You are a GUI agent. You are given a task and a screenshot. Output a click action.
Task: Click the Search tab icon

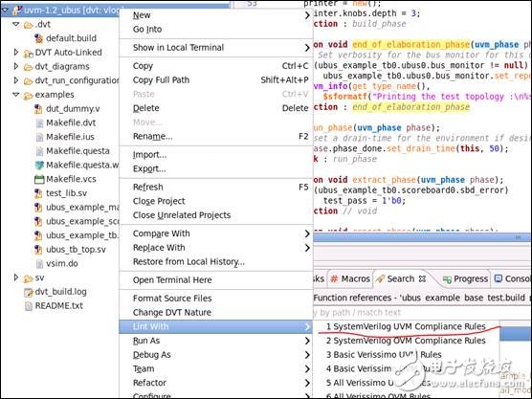click(380, 278)
